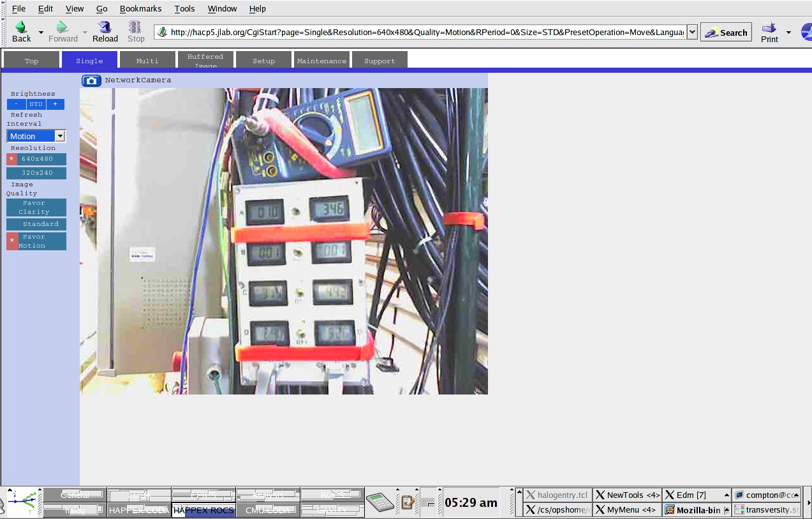Click the small terminal icon beside clock
Image resolution: width=812 pixels, height=519 pixels.
point(428,502)
